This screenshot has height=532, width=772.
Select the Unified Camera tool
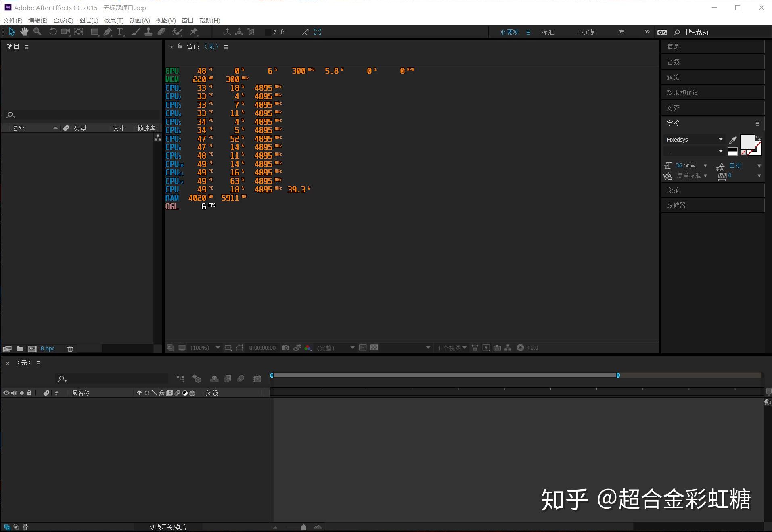click(65, 32)
